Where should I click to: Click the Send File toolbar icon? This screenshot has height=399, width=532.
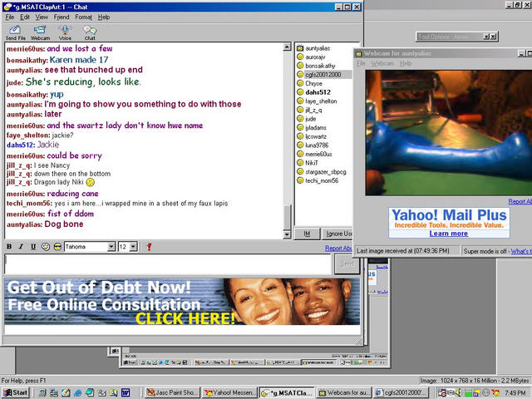[15, 32]
